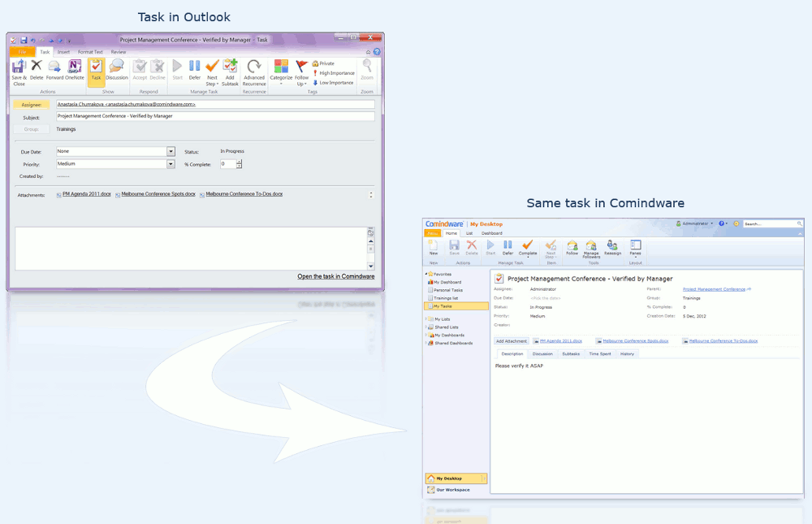
Task: Click the Outlook help question mark icon
Action: point(377,52)
